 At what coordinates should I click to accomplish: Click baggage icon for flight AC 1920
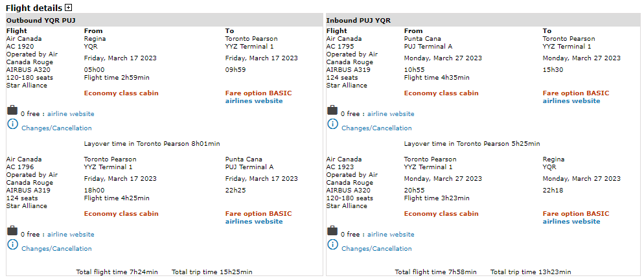(x=12, y=111)
